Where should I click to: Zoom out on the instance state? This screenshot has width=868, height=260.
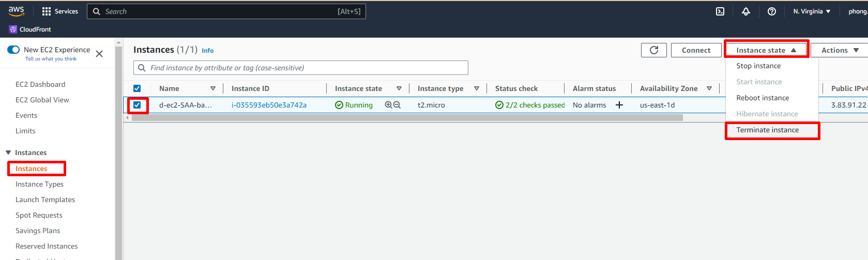coord(397,105)
